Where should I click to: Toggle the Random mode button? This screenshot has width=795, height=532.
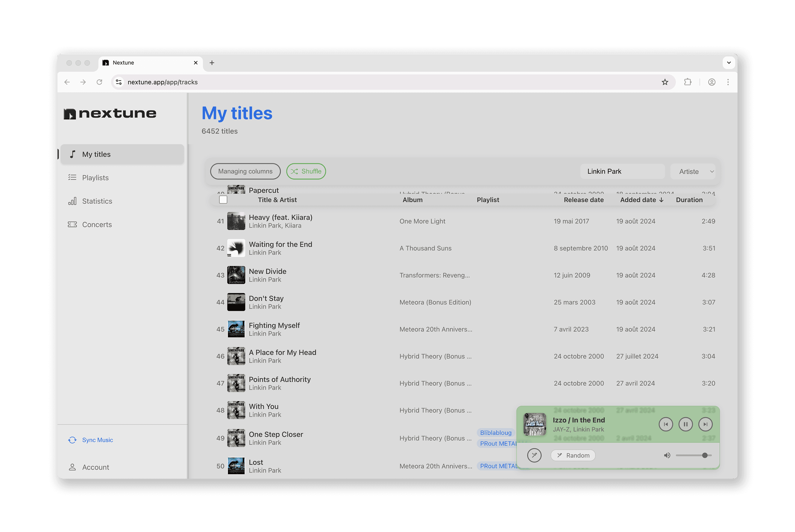pos(573,455)
